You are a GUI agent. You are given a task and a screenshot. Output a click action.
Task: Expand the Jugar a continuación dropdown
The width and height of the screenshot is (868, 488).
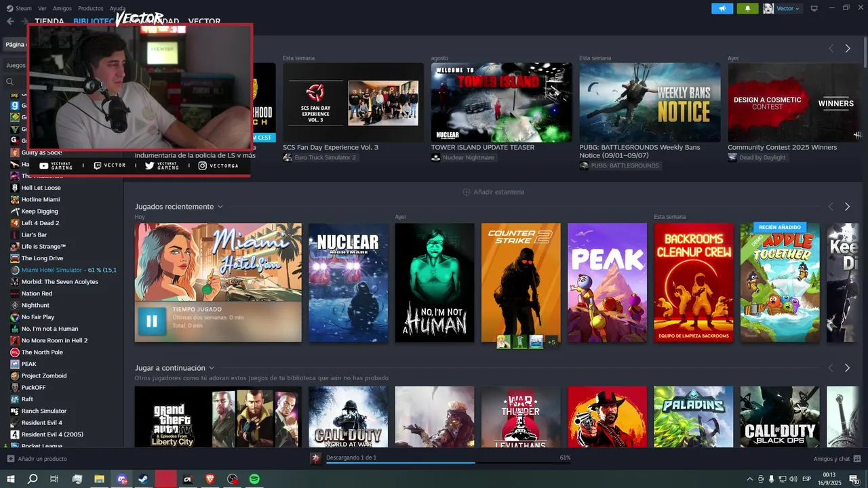[212, 368]
